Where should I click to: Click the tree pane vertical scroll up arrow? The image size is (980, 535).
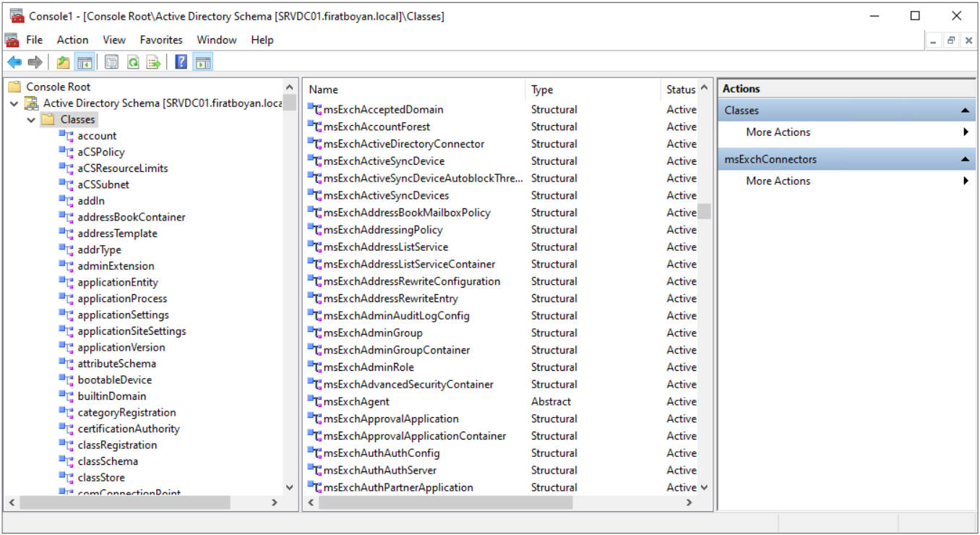pos(290,87)
